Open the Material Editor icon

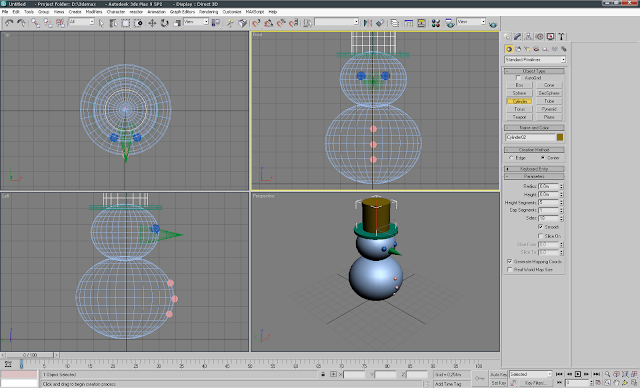coord(436,23)
